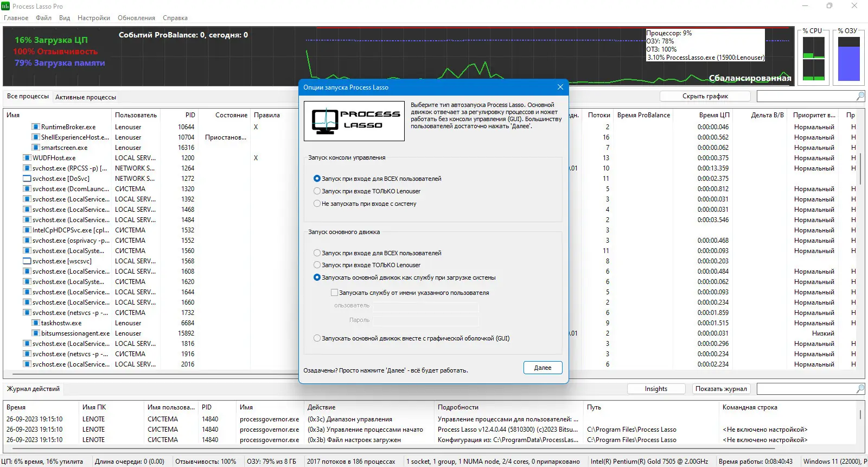Click the icon of svchost.exe with PID 1916
This screenshot has height=467, width=868.
27,354
